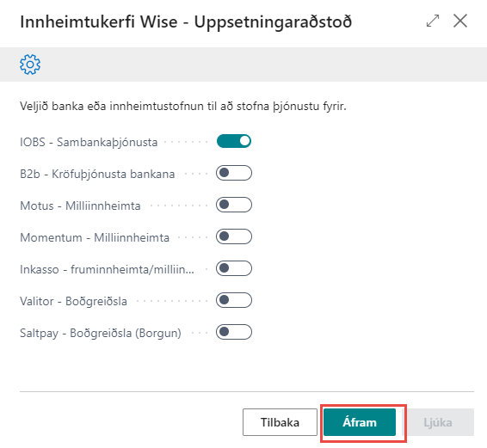Disable the IOBS - Sambankaþjónusta toggle
This screenshot has width=487, height=448.
point(234,141)
